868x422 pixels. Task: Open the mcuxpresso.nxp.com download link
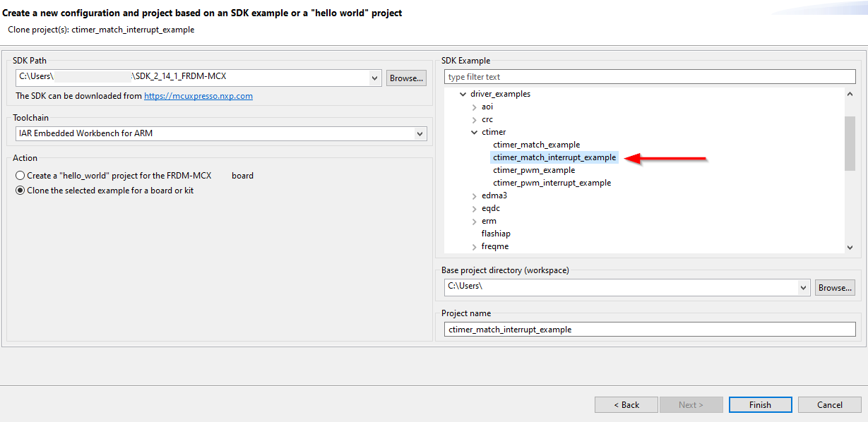198,96
